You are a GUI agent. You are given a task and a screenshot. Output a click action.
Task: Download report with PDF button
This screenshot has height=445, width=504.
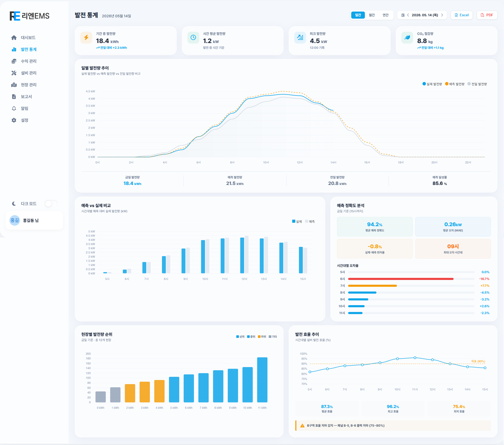click(x=487, y=15)
